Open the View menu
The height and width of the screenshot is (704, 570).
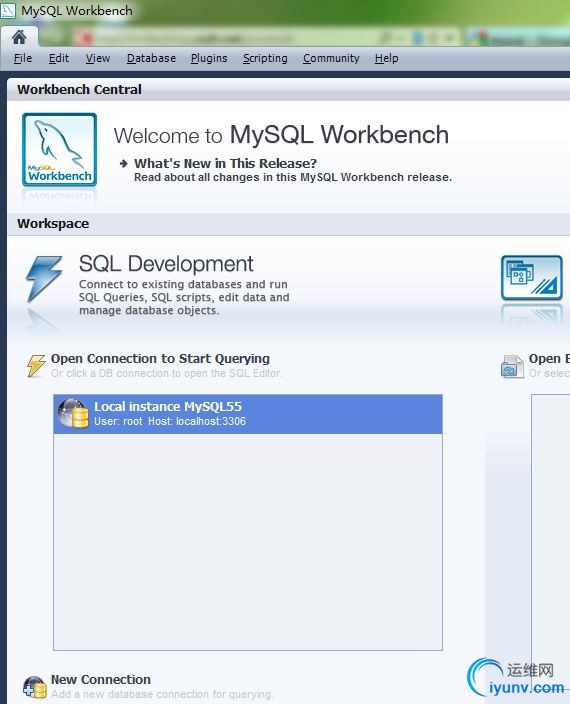(x=98, y=58)
